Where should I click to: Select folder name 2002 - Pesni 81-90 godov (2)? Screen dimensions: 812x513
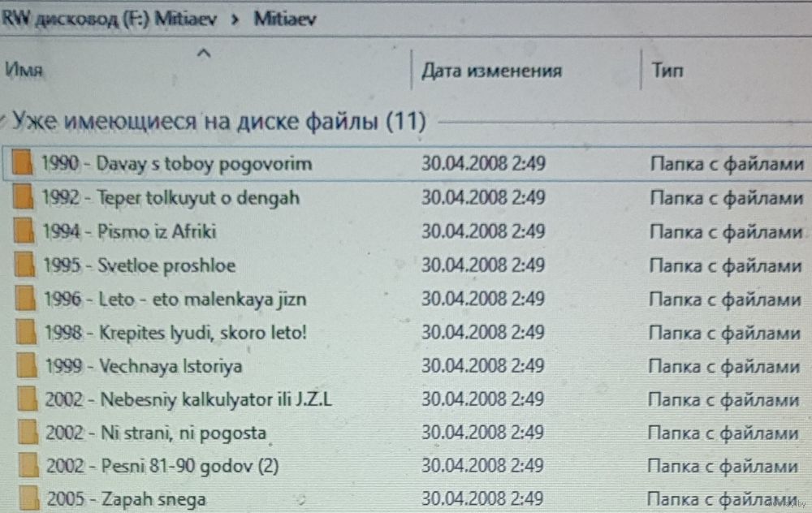(x=162, y=466)
